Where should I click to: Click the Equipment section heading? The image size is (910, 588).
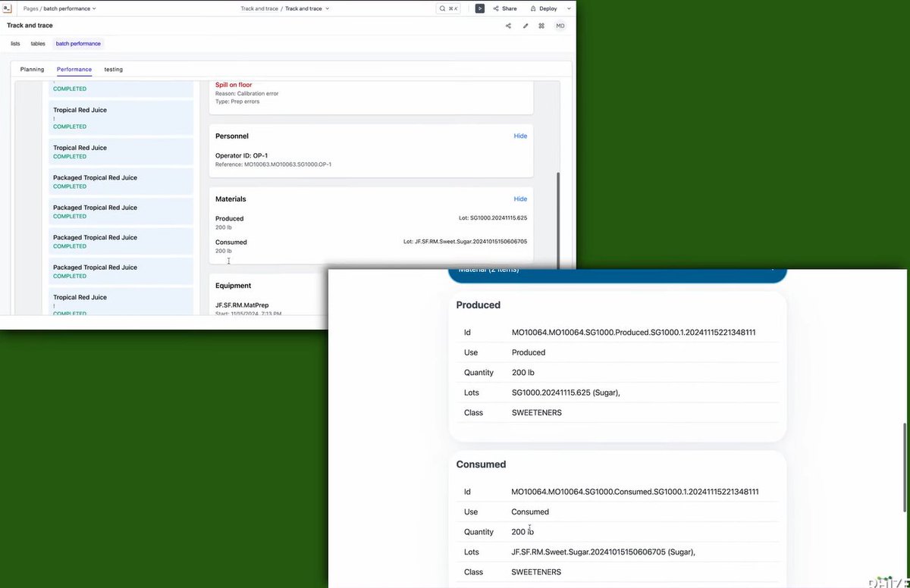tap(233, 286)
